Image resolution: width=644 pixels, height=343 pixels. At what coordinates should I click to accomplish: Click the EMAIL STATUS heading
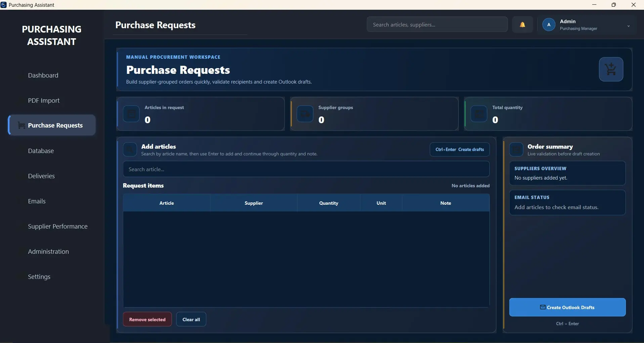(x=532, y=197)
